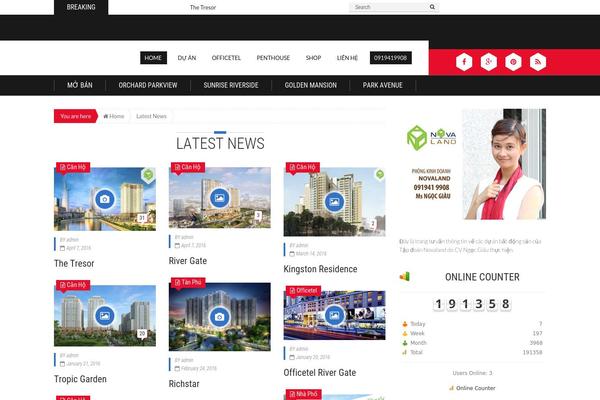600x400 pixels.
Task: Open the Officetel River Gate article title
Action: (x=320, y=372)
